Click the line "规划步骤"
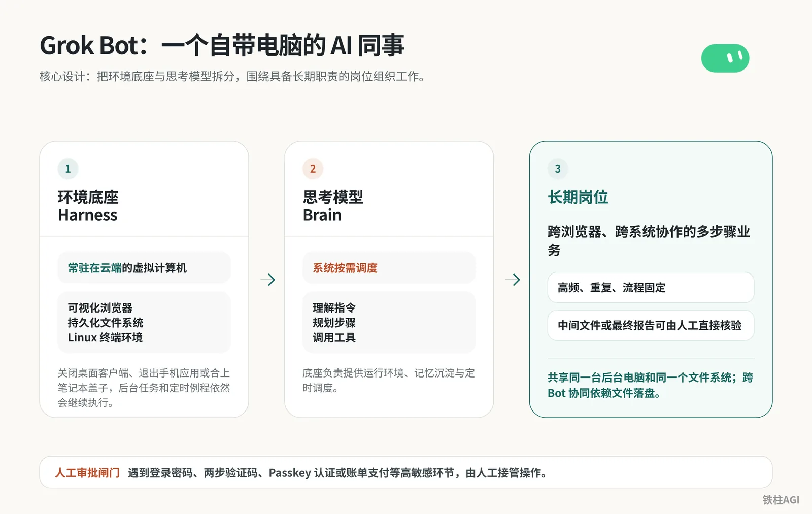This screenshot has width=812, height=514. coord(334,323)
